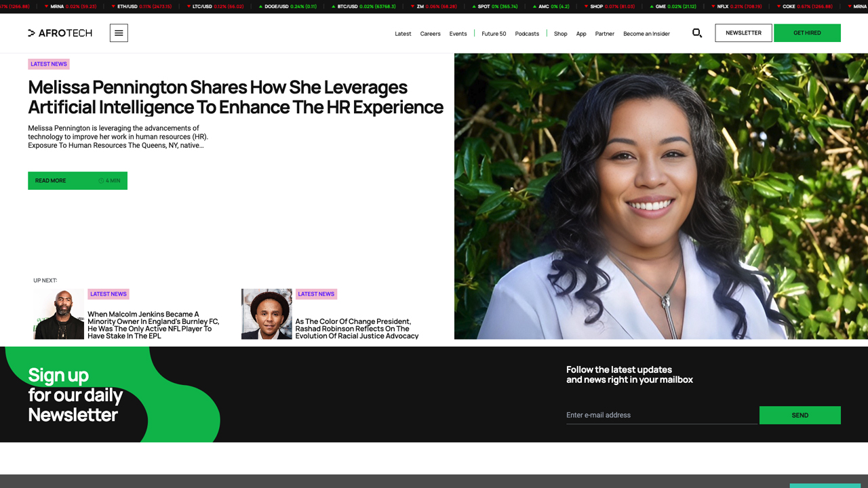Click the ETH/USD ticker entry
Image resolution: width=868 pixels, height=488 pixels.
(141, 7)
